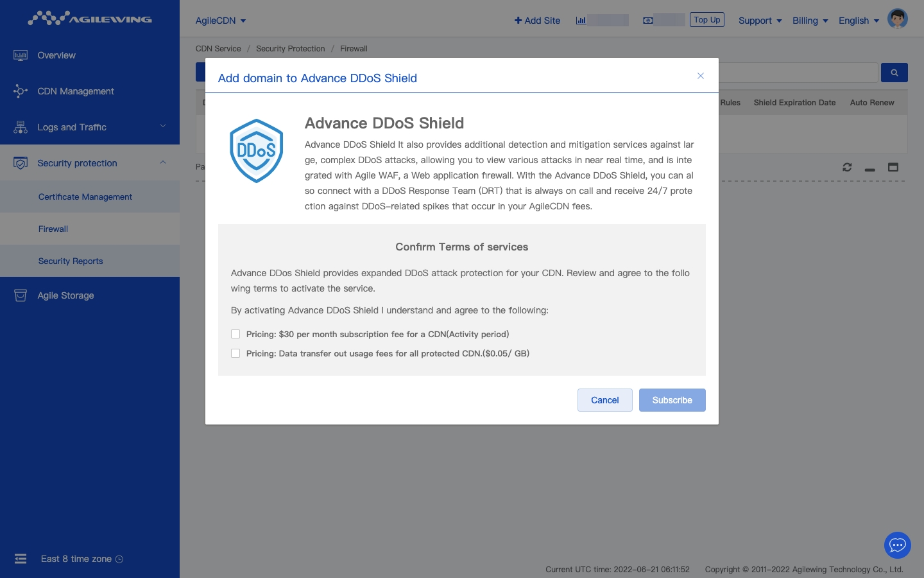924x578 pixels.
Task: Open the AgileCDN product dropdown
Action: 221,21
